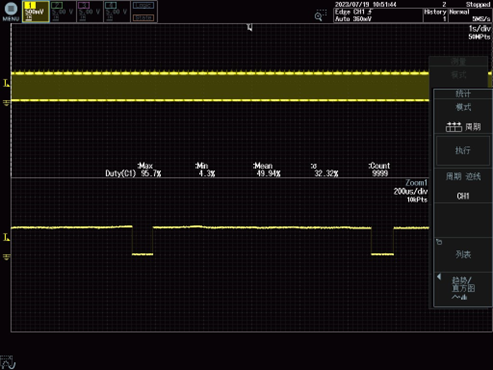This screenshot has height=370, width=493.
Task: Toggle the purple channel 3 box
Action: [x=90, y=12]
